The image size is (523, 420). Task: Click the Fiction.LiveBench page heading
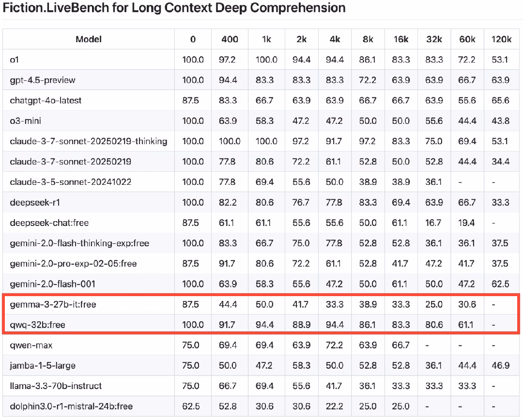pos(174,8)
